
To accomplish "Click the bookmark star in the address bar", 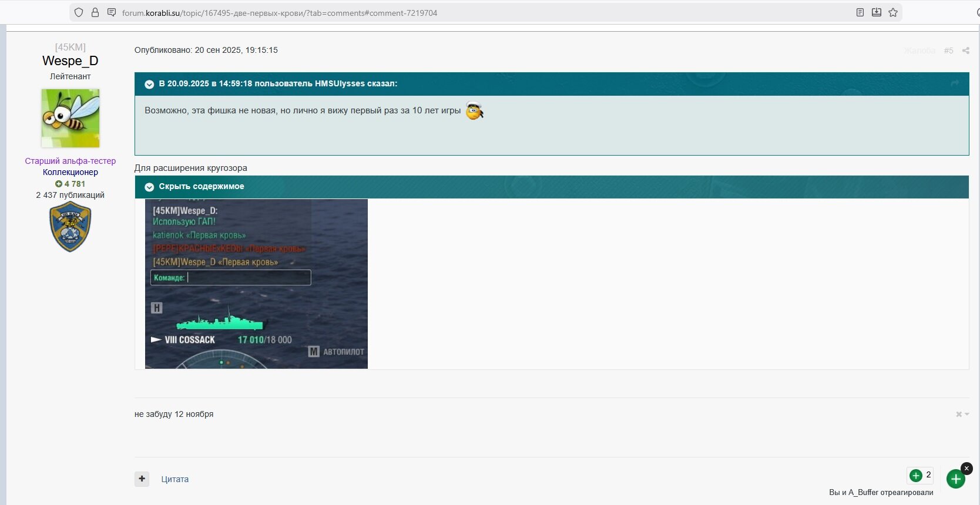I will coord(893,12).
